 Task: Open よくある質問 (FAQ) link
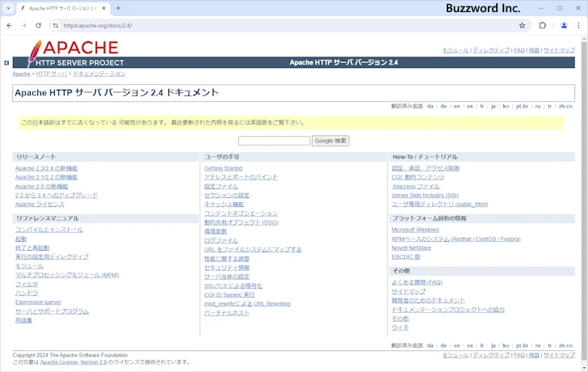pyautogui.click(x=417, y=282)
